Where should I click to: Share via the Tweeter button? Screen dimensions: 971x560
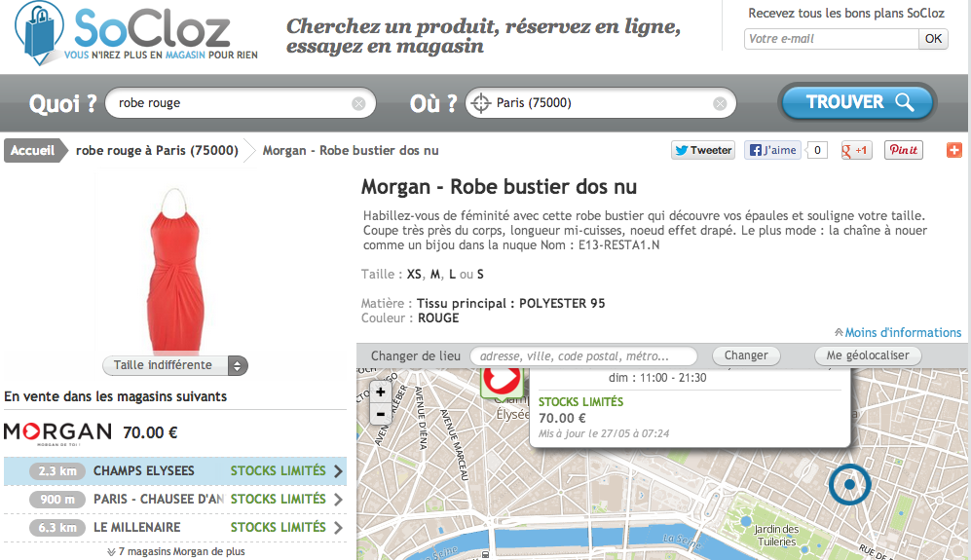coord(703,150)
